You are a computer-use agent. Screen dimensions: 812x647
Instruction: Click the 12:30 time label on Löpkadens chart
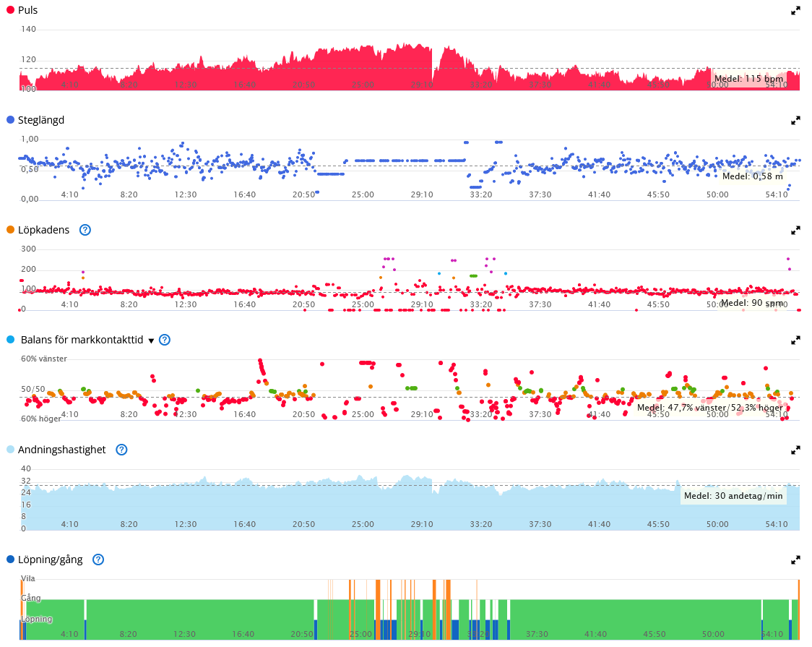186,304
